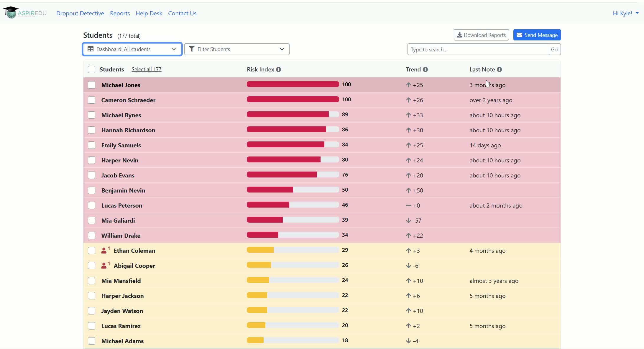The image size is (644, 349).
Task: Click the upward trend arrow for Michael Bynes
Action: [x=408, y=115]
